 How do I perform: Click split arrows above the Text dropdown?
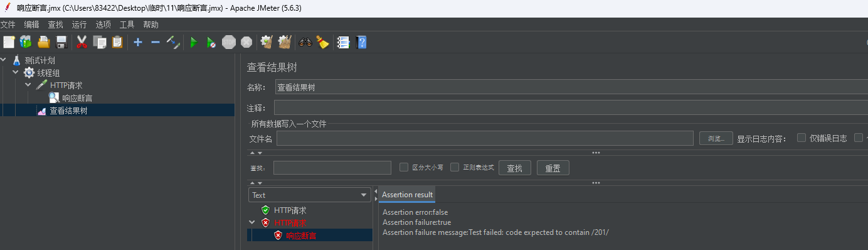pos(256,183)
